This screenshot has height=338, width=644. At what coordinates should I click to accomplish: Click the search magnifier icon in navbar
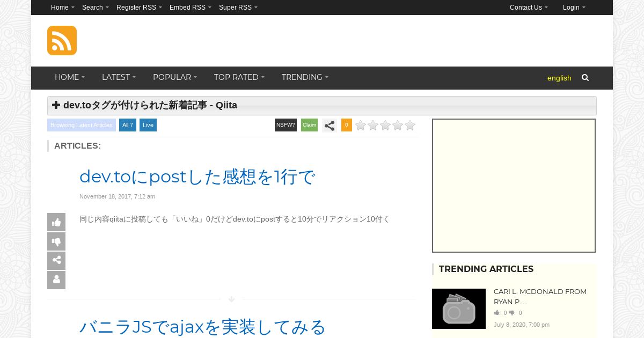pyautogui.click(x=585, y=78)
